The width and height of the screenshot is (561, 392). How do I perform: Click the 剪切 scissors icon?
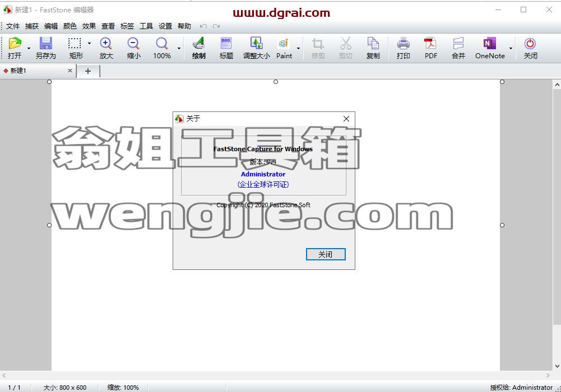(x=345, y=48)
